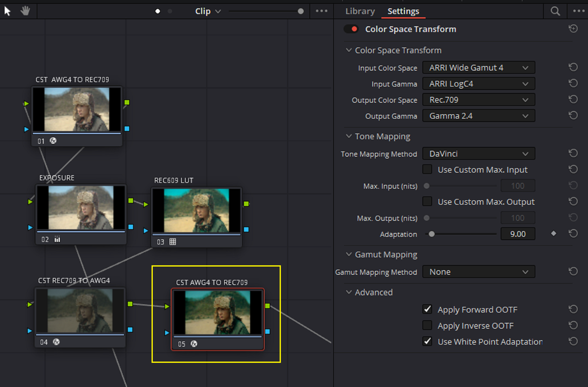Viewport: 588px width, 387px height.
Task: Reset the Use White Point Adaptation option
Action: (573, 342)
